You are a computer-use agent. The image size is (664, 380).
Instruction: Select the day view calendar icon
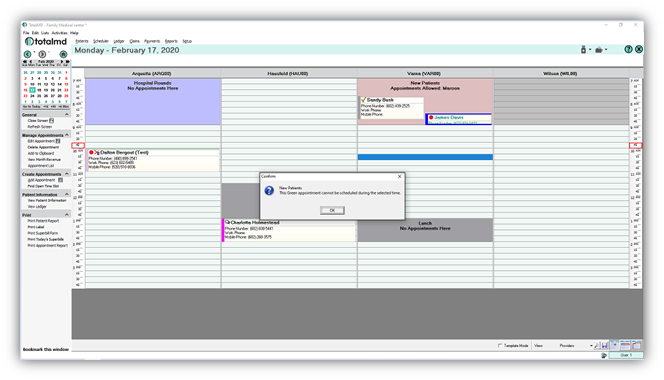(614, 345)
